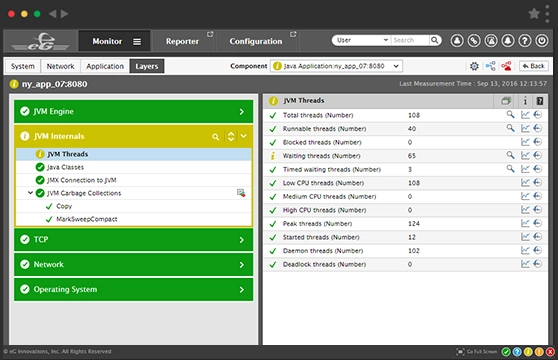The width and height of the screenshot is (558, 360).
Task: Select the Java Classes test
Action: pos(134,167)
